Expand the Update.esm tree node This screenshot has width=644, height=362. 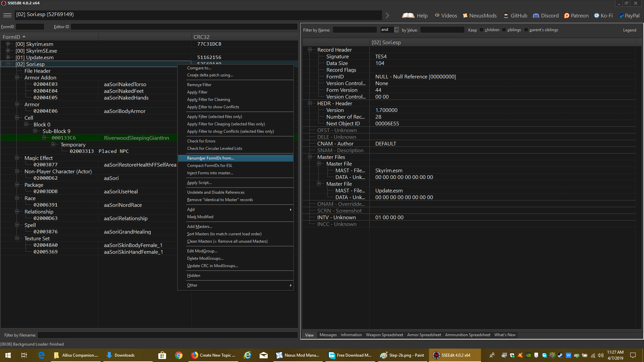coord(8,57)
